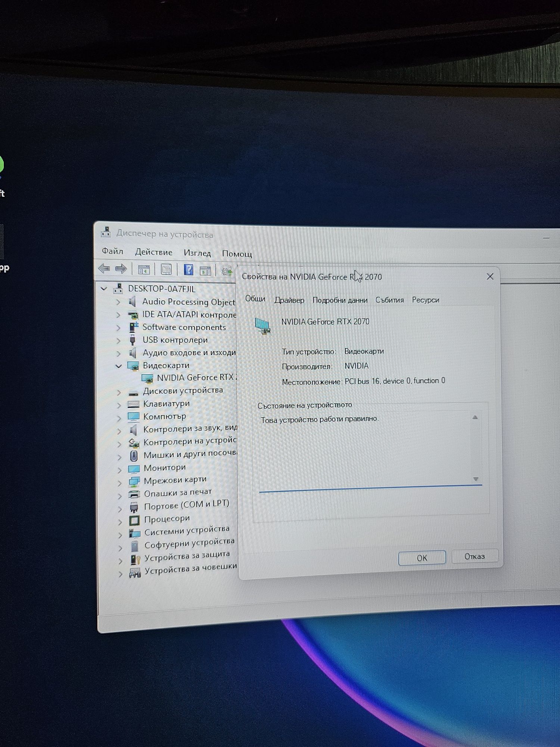Screen dimensions: 560x747
Task: Click the Устройства за защита key icon
Action: (x=135, y=559)
